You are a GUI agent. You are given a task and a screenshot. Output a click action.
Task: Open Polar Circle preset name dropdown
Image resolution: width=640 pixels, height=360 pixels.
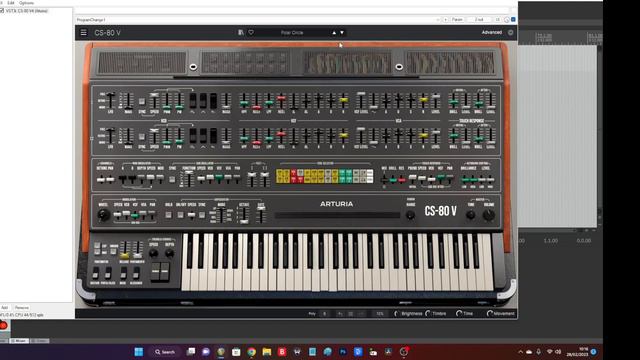[292, 33]
